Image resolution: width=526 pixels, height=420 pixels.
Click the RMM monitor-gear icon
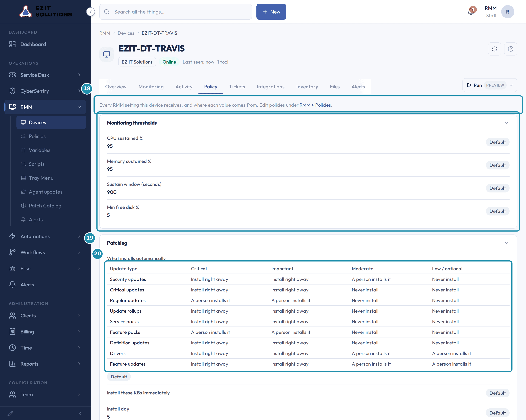(x=12, y=107)
